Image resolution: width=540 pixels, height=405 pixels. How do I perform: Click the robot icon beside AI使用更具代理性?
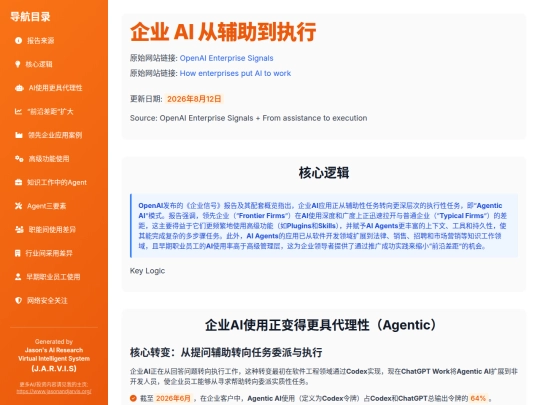(19, 88)
